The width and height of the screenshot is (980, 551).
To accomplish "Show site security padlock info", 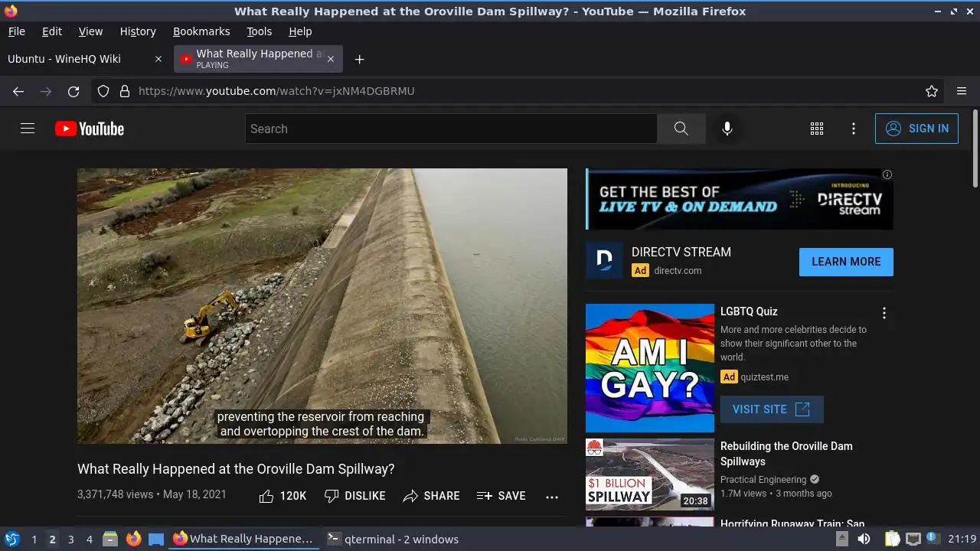I will pos(124,91).
